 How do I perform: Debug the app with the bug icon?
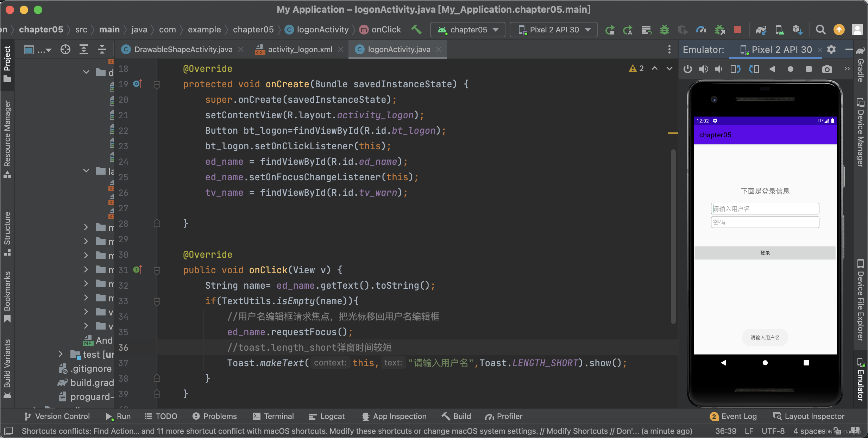pyautogui.click(x=665, y=30)
